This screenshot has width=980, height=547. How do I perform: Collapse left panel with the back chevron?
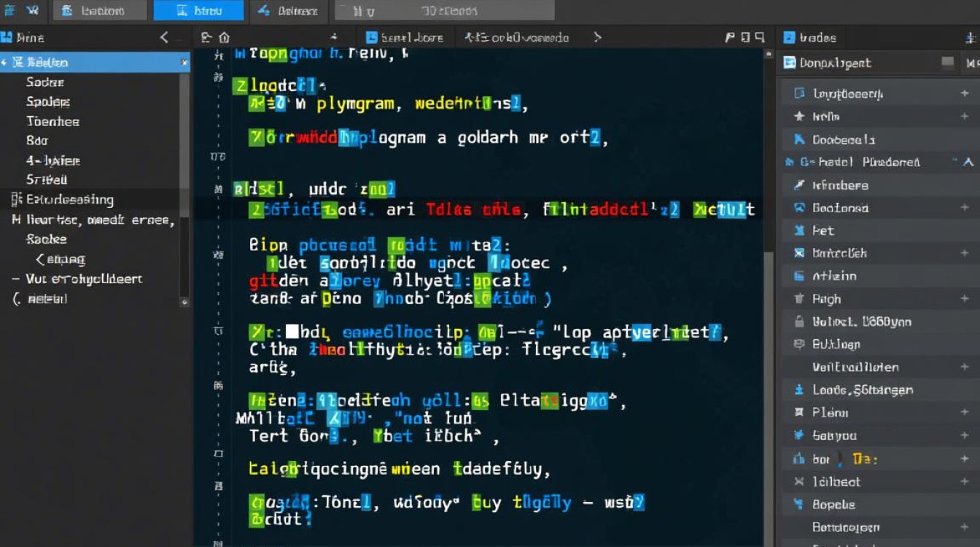164,37
